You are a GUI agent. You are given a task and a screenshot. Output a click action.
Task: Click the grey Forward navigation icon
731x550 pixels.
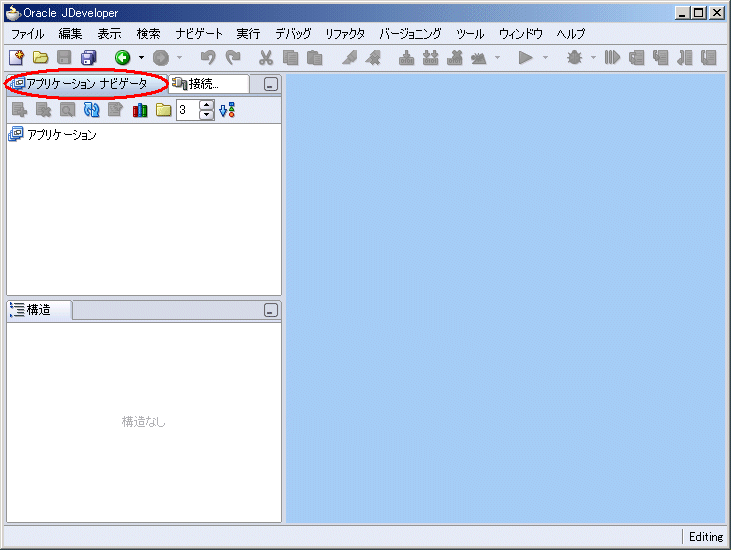point(161,58)
